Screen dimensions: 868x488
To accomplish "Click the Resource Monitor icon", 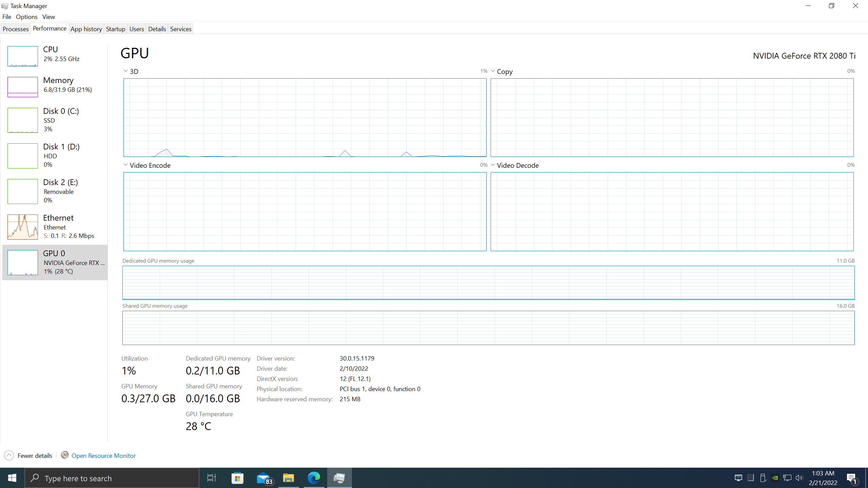I will (64, 455).
